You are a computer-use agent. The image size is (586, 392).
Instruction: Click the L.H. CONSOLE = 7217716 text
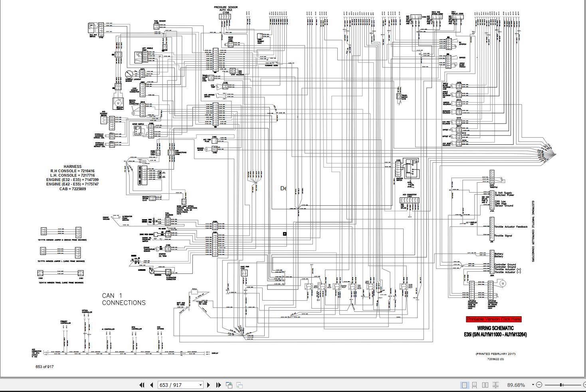coord(73,175)
